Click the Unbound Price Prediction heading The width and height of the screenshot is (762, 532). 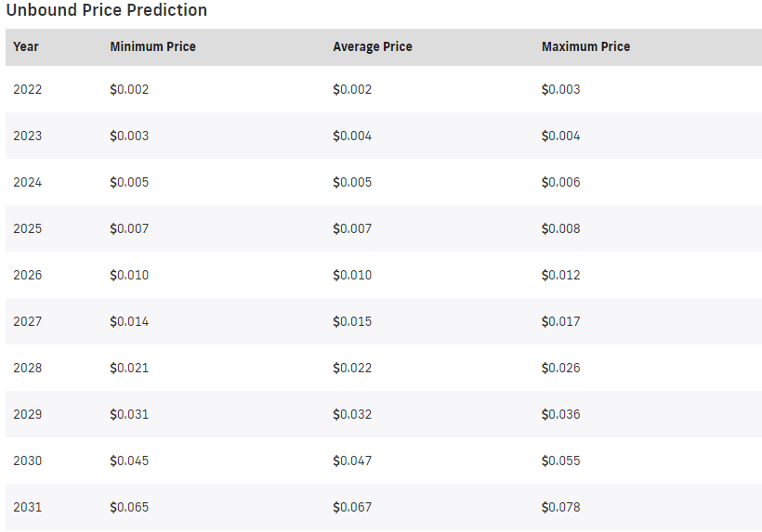tap(107, 9)
